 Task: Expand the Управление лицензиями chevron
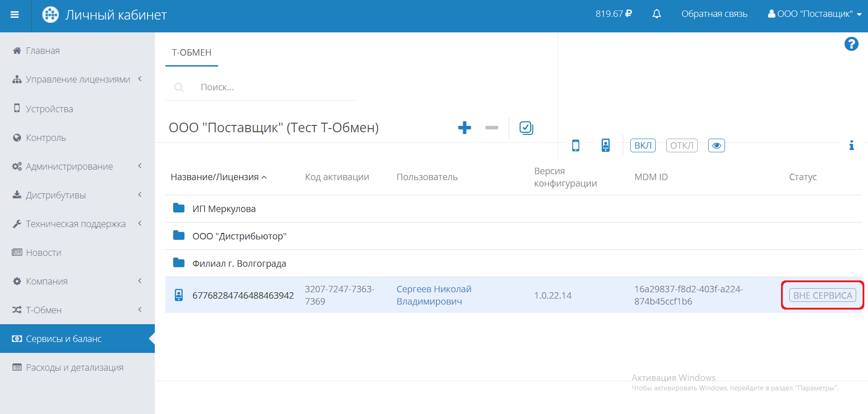pos(140,79)
